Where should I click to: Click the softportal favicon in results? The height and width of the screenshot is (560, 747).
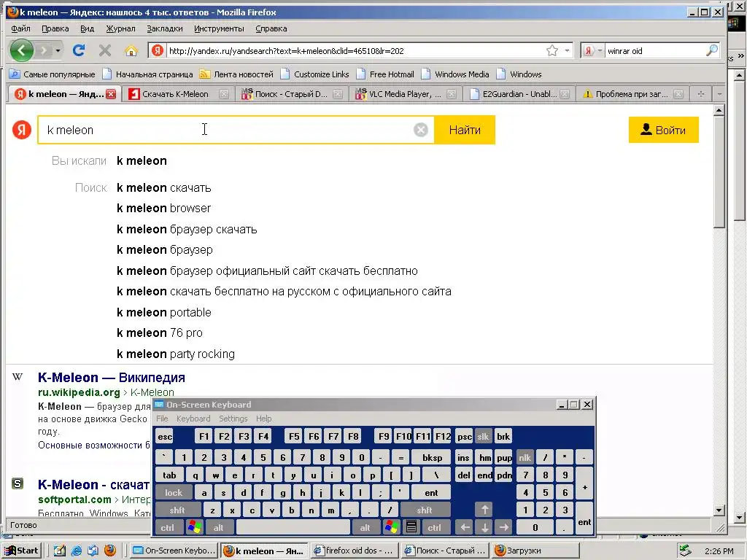pos(18,484)
